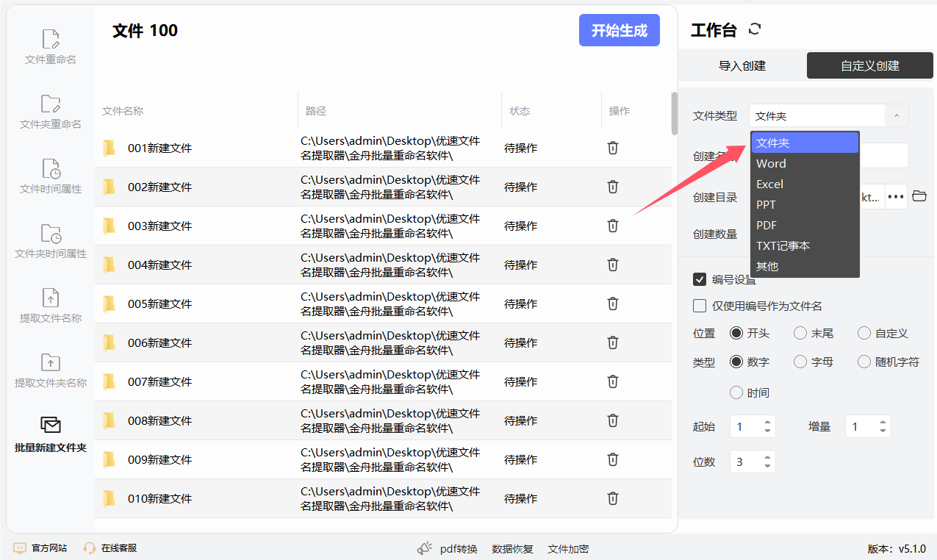Image resolution: width=937 pixels, height=560 pixels.
Task: Delete the 001新建文件 row
Action: point(613,148)
